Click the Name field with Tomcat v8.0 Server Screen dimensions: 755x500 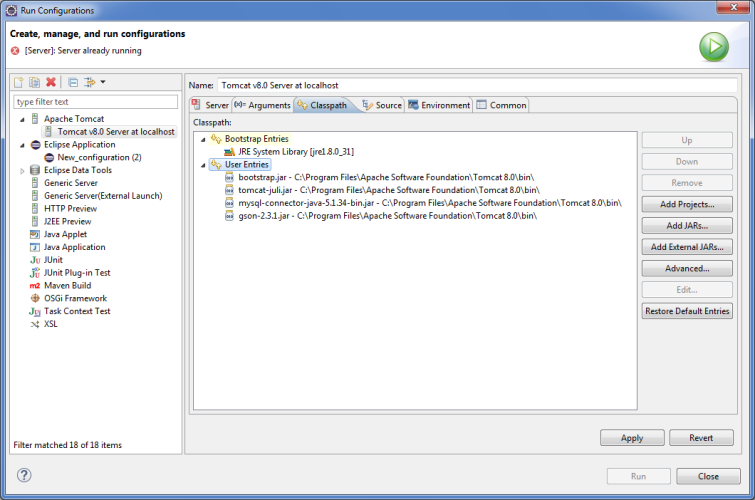coord(477,85)
